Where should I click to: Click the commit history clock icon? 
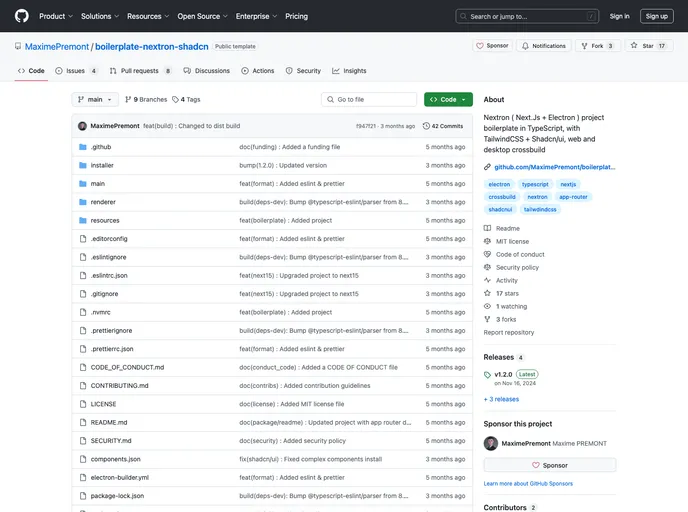pos(426,126)
